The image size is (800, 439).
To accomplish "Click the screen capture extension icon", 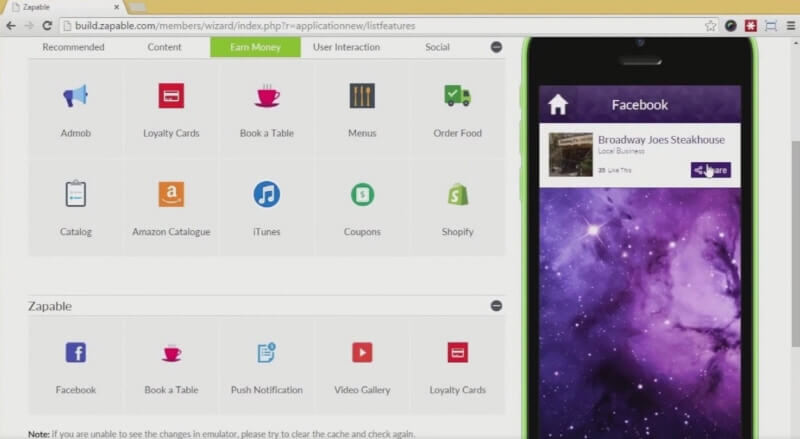I will pyautogui.click(x=771, y=26).
